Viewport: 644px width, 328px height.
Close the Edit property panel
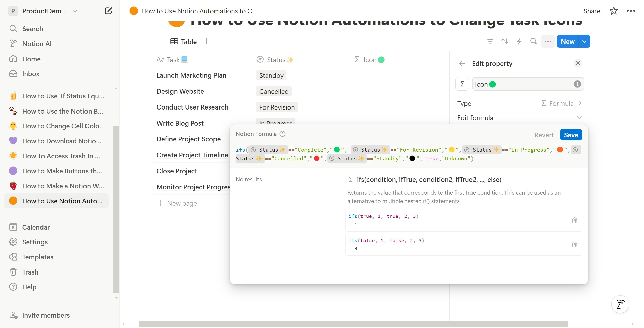(578, 63)
